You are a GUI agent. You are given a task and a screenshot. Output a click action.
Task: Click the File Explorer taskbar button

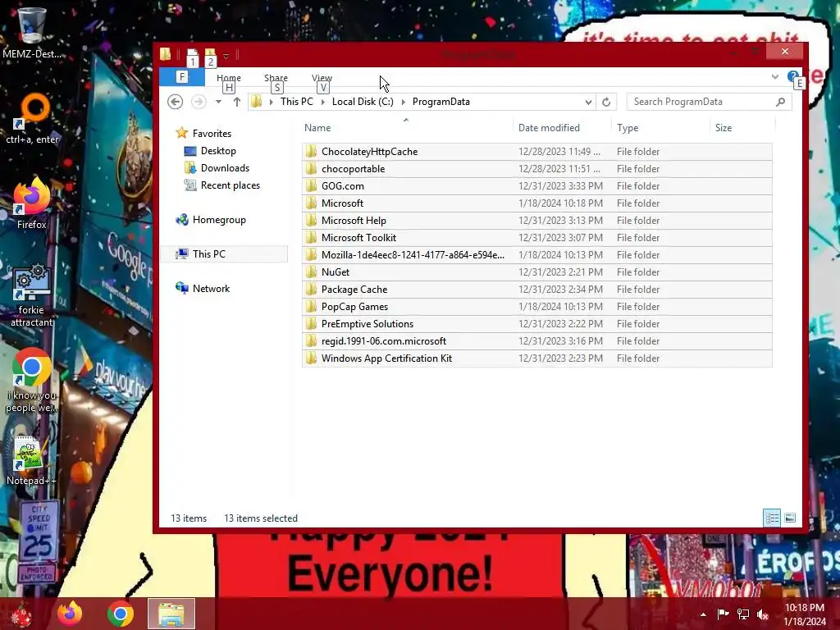(x=171, y=614)
